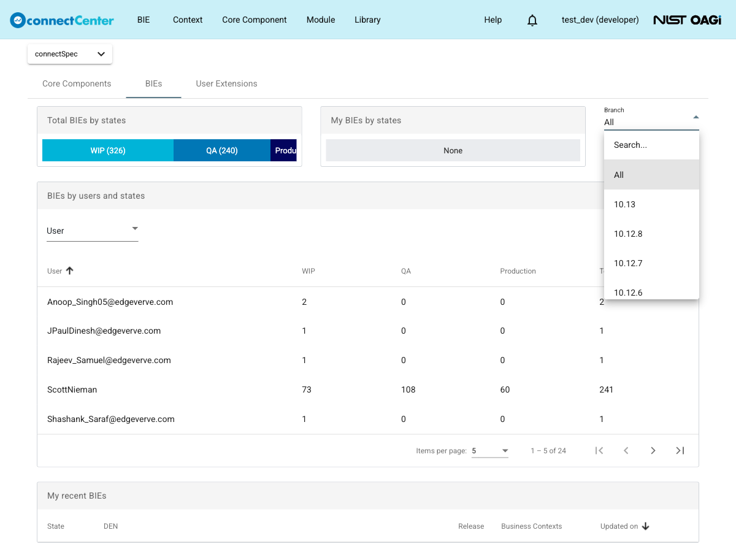This screenshot has width=736, height=560.
Task: Click the Release column header
Action: click(471, 526)
